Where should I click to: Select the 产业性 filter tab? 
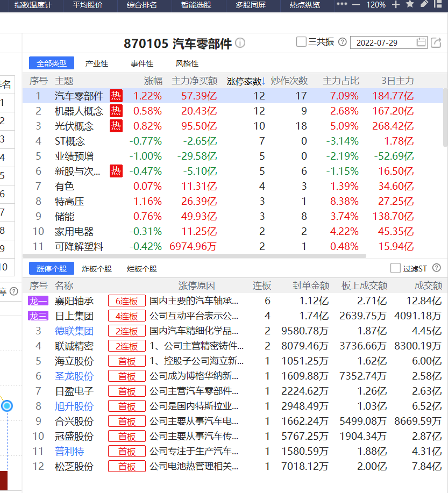(97, 63)
